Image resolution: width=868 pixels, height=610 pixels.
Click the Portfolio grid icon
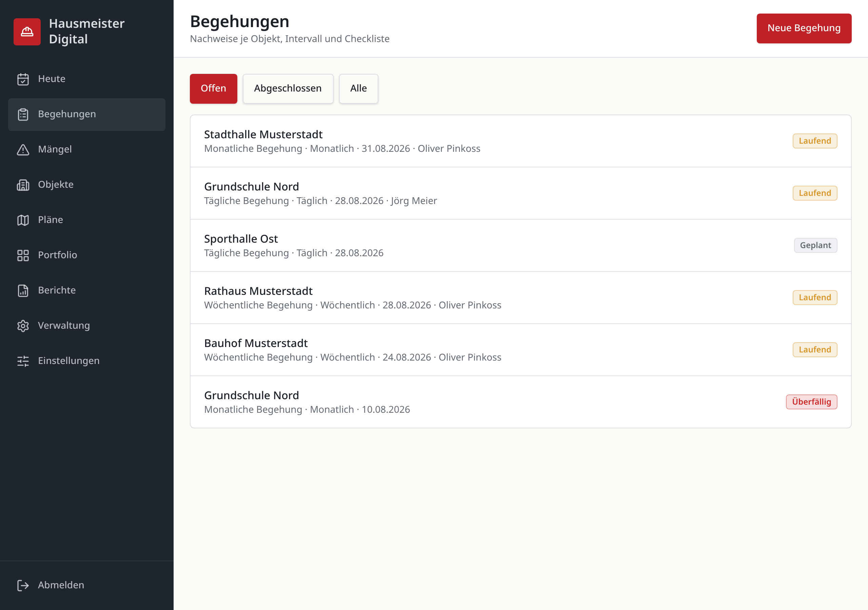(23, 255)
